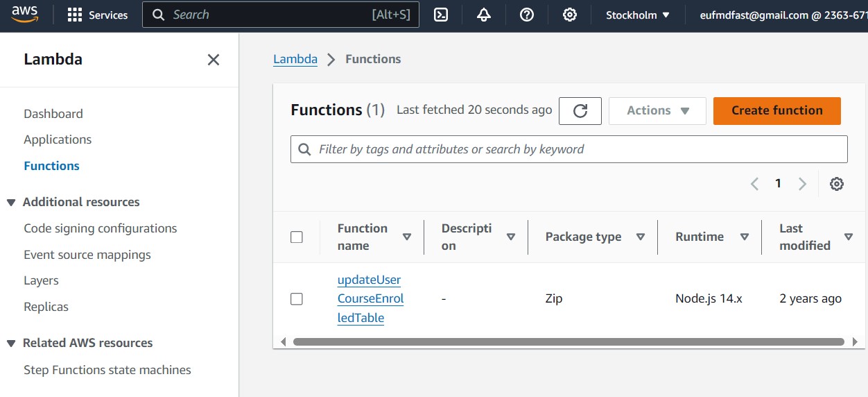Image resolution: width=868 pixels, height=397 pixels.
Task: Click the top AWS search box
Action: coord(281,15)
